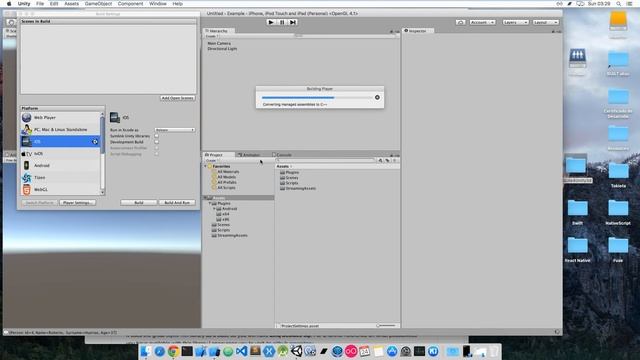Collapse the Favorites tree group
This screenshot has height=360, width=640.
[206, 167]
